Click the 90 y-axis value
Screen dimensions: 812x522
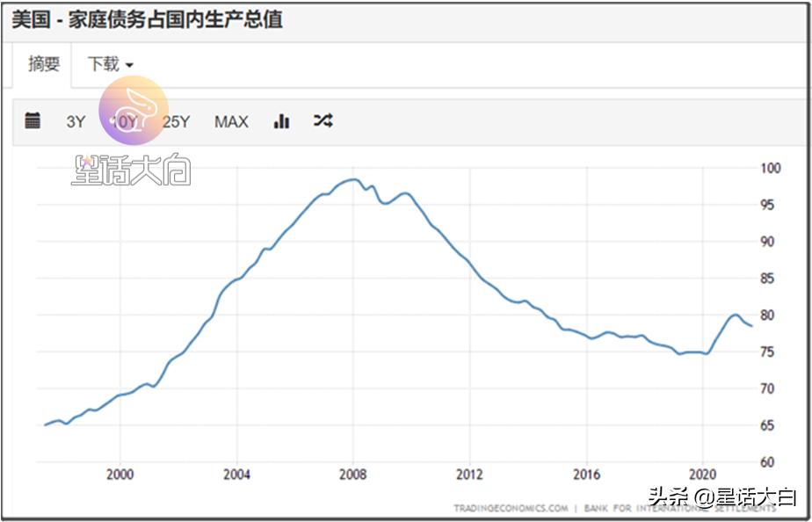coord(767,242)
